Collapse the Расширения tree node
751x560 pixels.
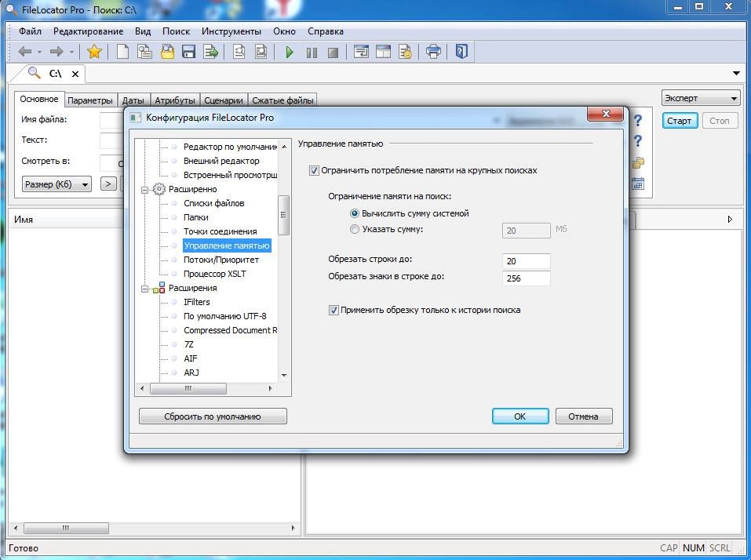point(144,289)
